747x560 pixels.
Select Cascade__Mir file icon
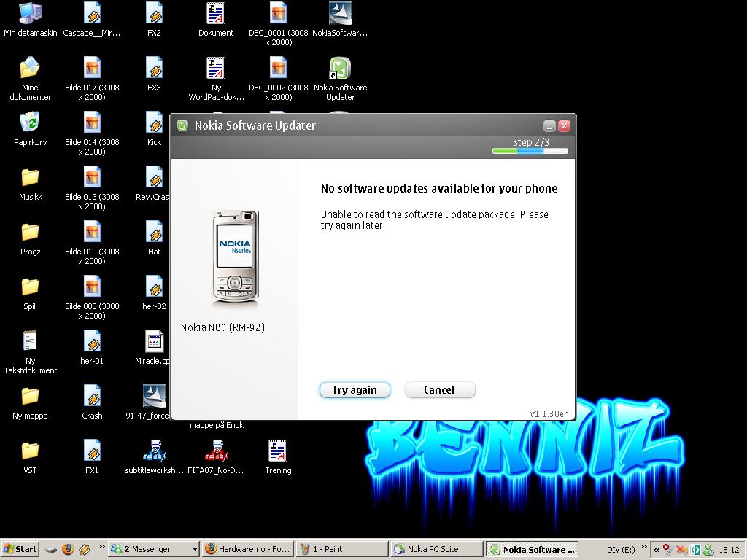[x=92, y=20]
